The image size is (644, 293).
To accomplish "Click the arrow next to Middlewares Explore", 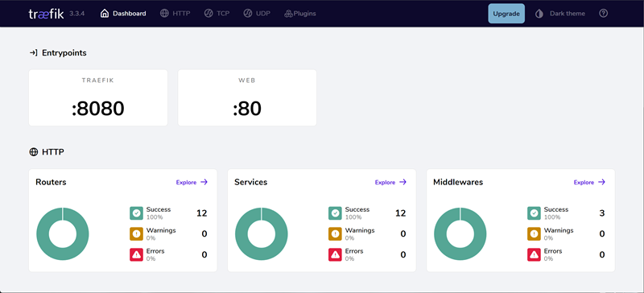I will click(601, 182).
